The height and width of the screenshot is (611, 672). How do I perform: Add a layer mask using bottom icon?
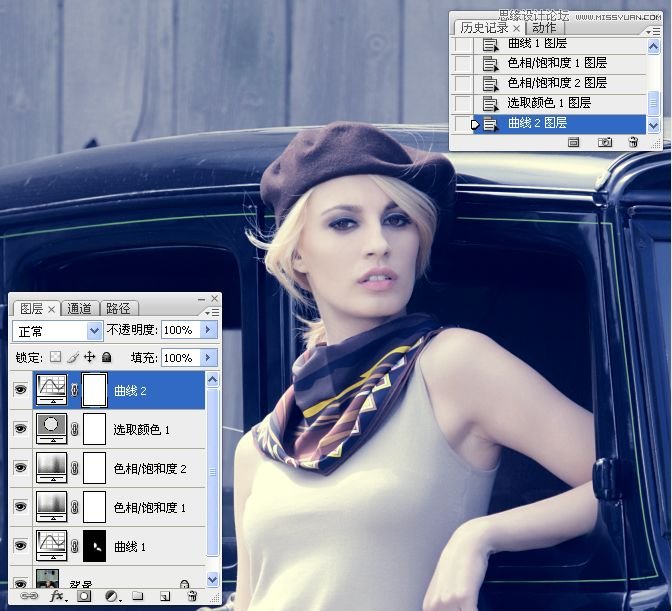pyautogui.click(x=84, y=597)
